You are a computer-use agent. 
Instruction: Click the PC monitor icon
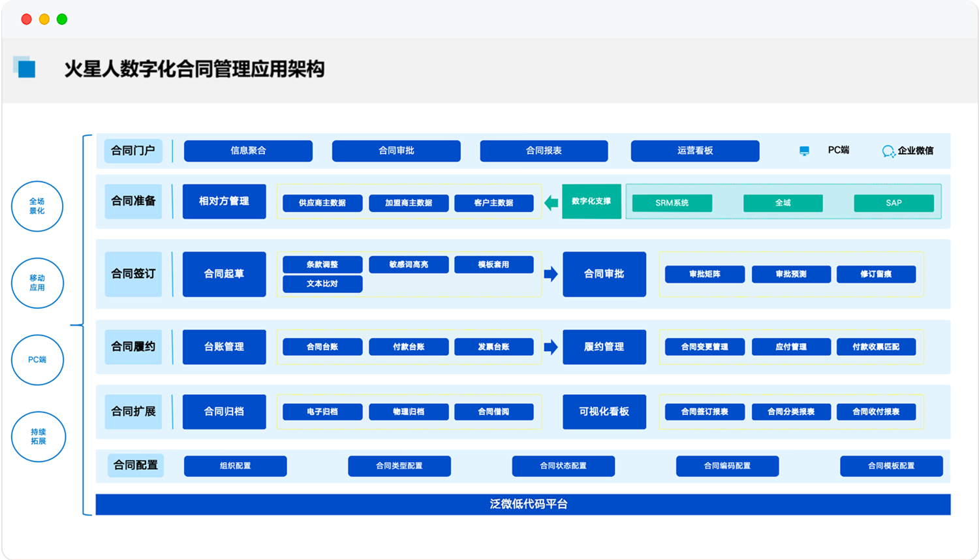point(804,151)
